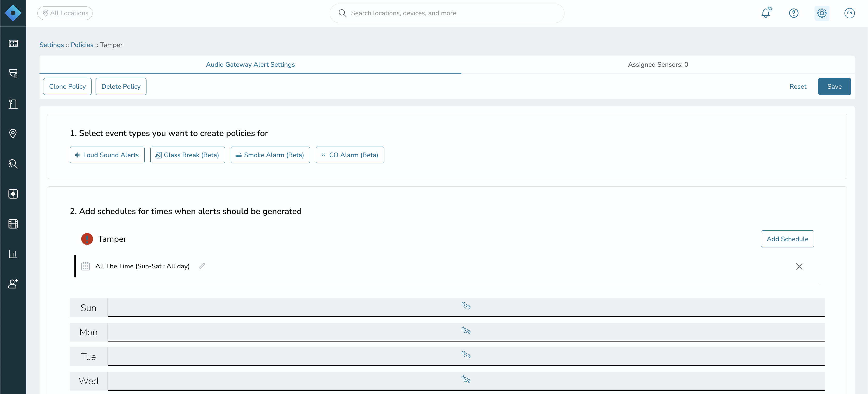The width and height of the screenshot is (868, 394).
Task: Open the people search sidebar icon
Action: pyautogui.click(x=13, y=164)
